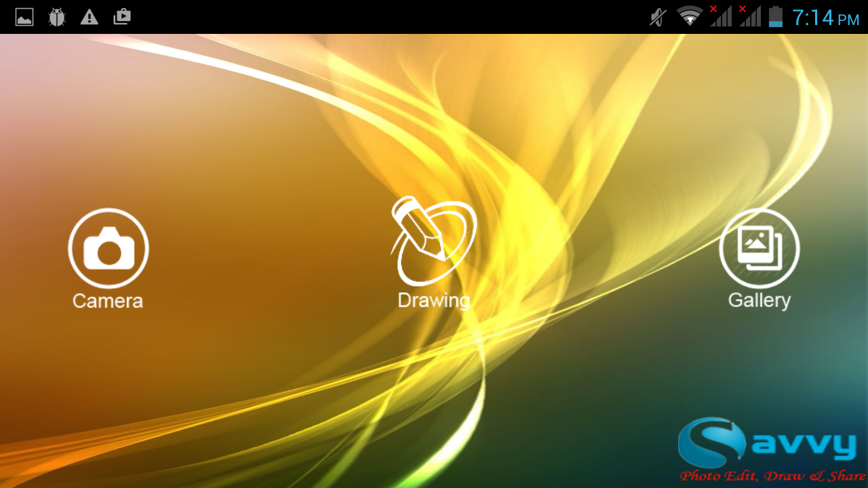Tap the second SIM signal icon

pos(749,16)
